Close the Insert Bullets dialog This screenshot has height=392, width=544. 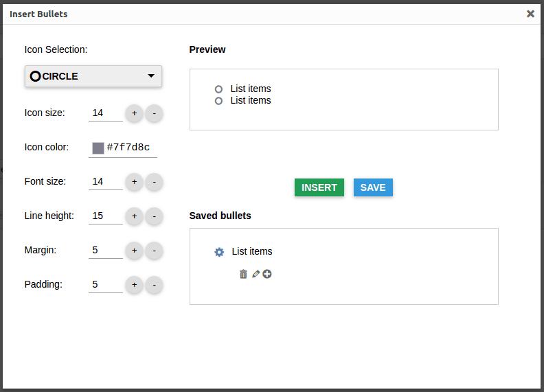(x=530, y=14)
